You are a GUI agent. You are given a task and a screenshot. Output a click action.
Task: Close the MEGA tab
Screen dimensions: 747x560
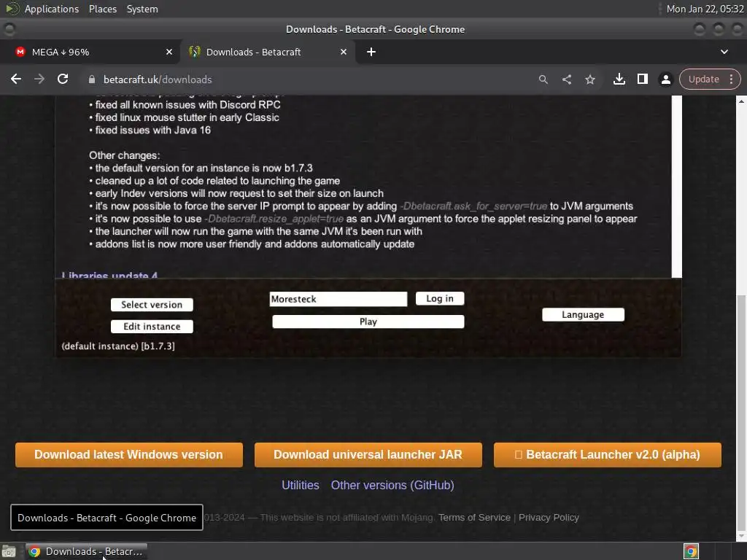[169, 52]
